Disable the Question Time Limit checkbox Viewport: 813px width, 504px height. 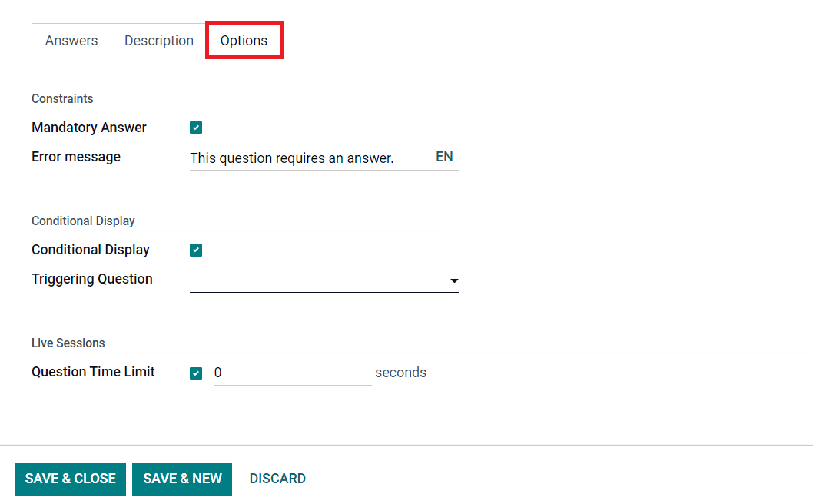[x=196, y=373]
